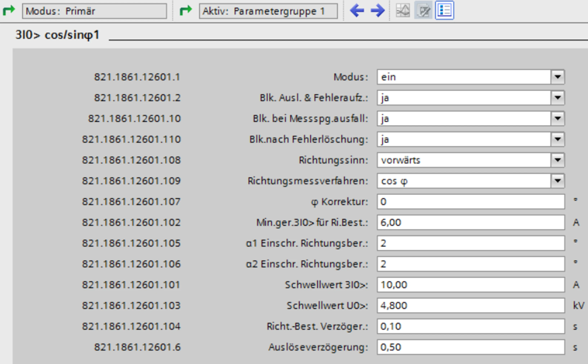The width and height of the screenshot is (588, 364).
Task: Open Richtungssinn dropdown showing vorwärts
Action: pyautogui.click(x=557, y=160)
